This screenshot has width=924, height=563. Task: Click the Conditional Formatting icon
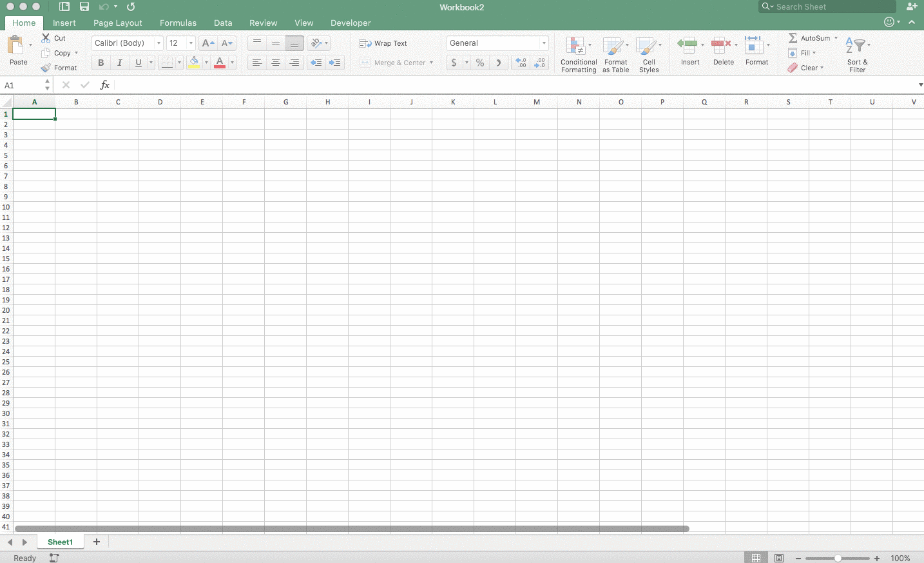click(x=575, y=46)
